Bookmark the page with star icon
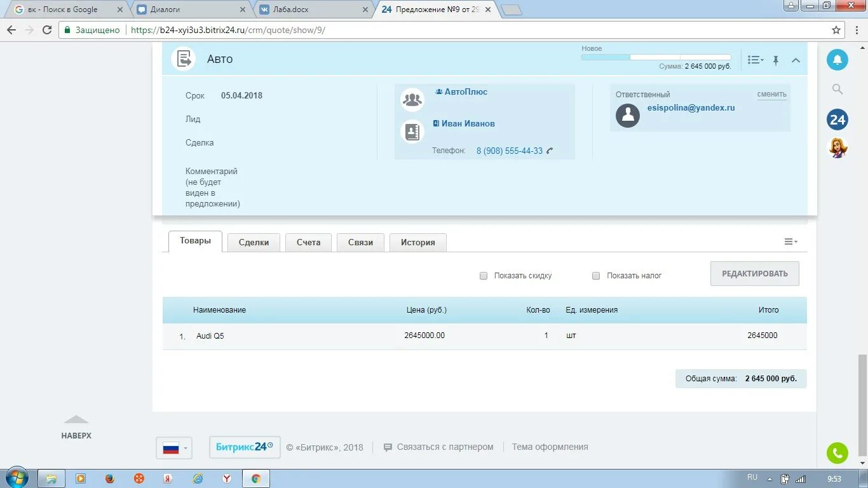The image size is (868, 488). coord(836,30)
